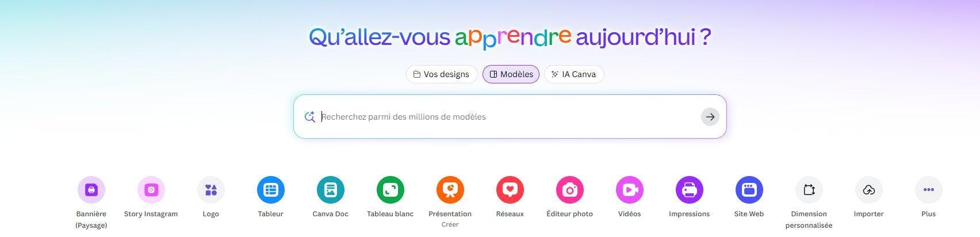Click the Importer upload icon
Screen dimensions: 980x237
pos(869,190)
